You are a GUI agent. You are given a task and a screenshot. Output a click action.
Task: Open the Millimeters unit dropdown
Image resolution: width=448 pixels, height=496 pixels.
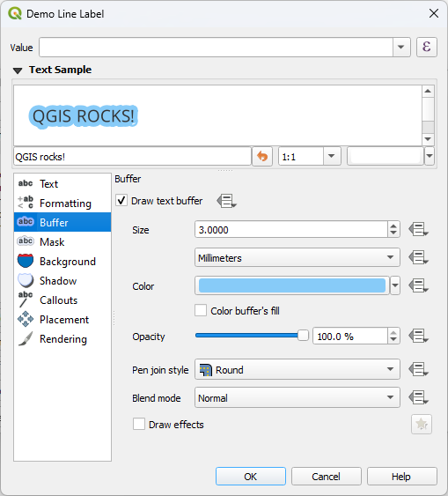point(297,258)
